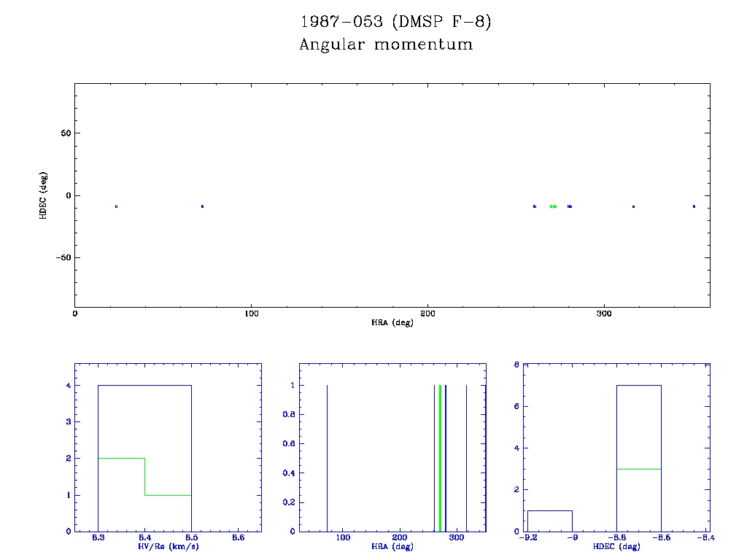Select the green step line in HV/Re histogram

[x=122, y=458]
